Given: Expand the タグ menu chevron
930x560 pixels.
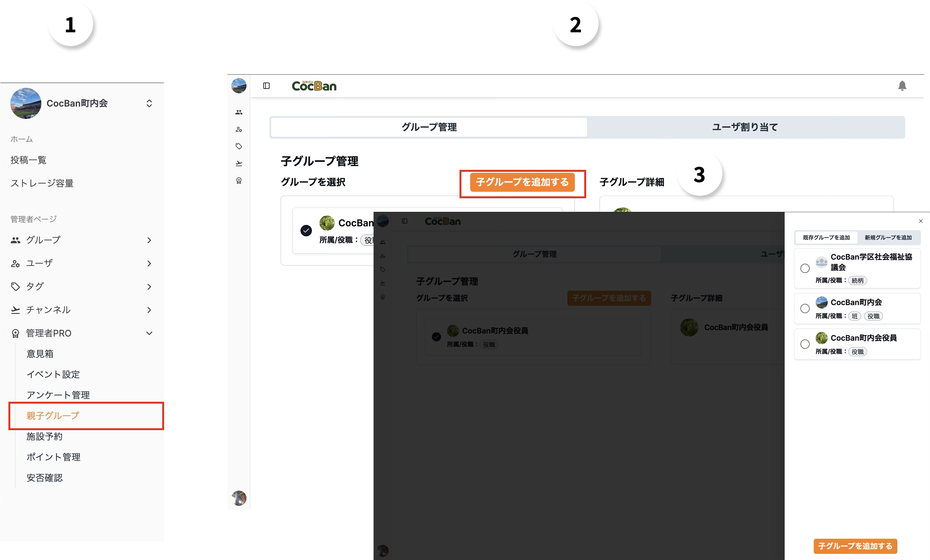Looking at the screenshot, I should click(149, 287).
